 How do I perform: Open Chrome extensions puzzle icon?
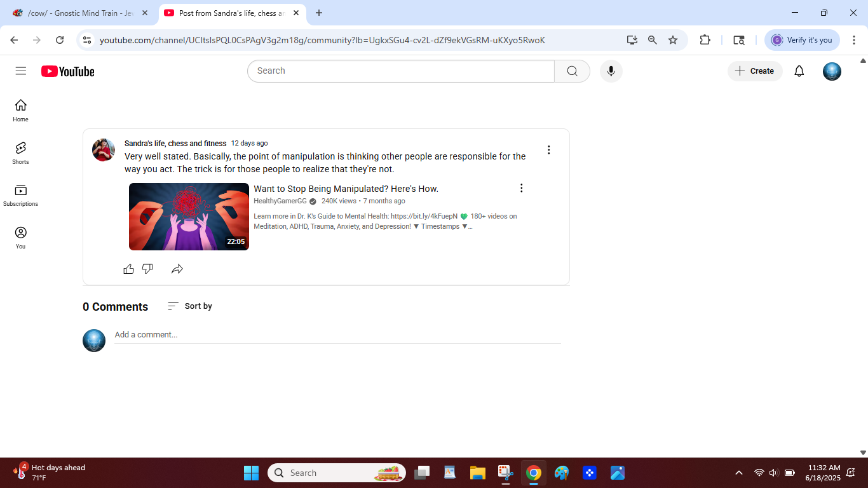point(705,40)
